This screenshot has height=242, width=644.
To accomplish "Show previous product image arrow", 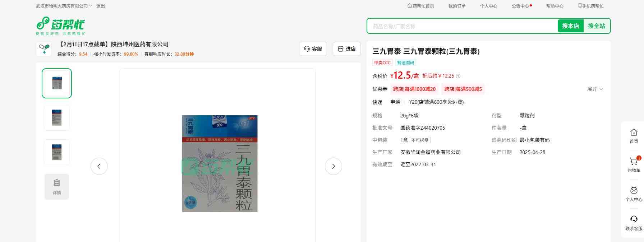I will pos(99,166).
